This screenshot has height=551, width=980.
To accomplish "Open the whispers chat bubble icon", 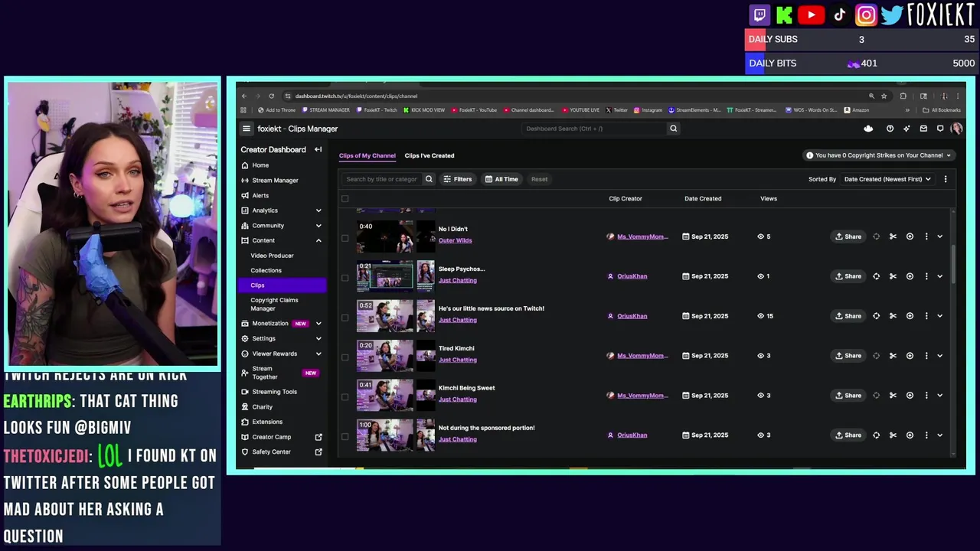I will (x=940, y=129).
